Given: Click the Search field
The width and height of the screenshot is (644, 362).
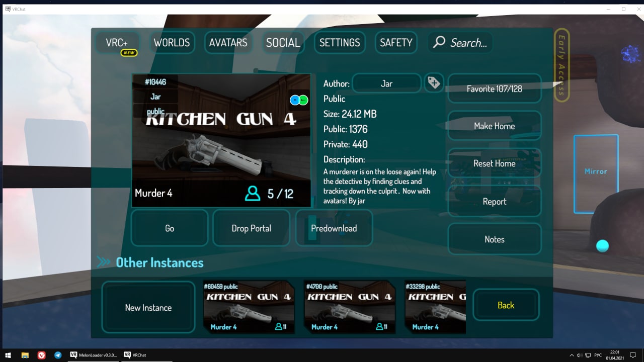Looking at the screenshot, I should pyautogui.click(x=460, y=43).
